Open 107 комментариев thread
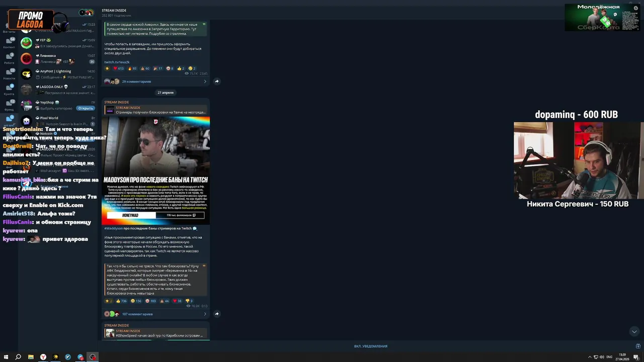Image resolution: width=644 pixels, height=362 pixels. click(137, 314)
